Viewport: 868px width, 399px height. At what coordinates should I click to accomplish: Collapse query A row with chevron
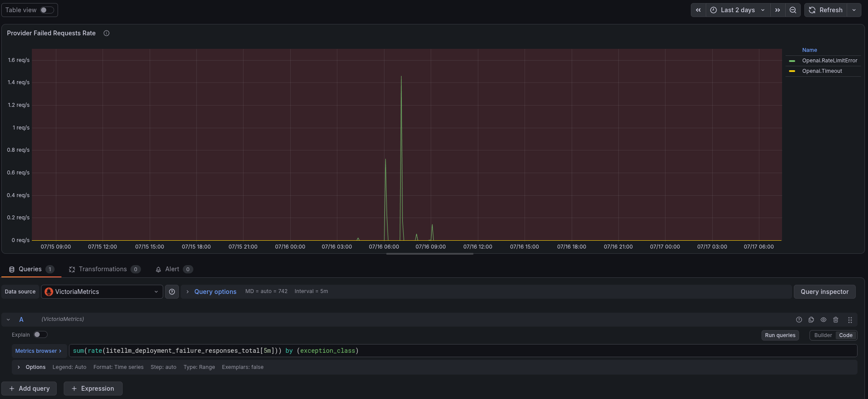[8, 320]
